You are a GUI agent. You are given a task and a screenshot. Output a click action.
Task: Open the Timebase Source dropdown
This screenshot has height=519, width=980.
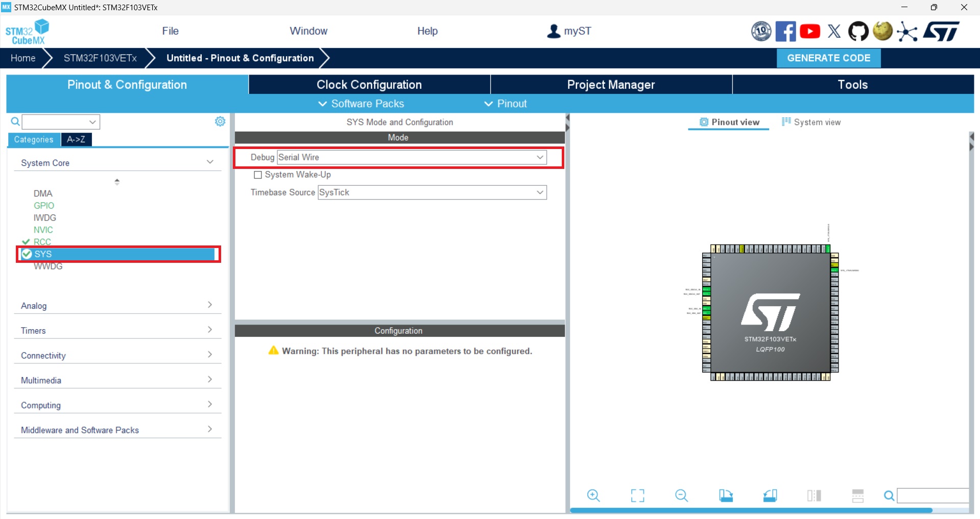point(432,192)
